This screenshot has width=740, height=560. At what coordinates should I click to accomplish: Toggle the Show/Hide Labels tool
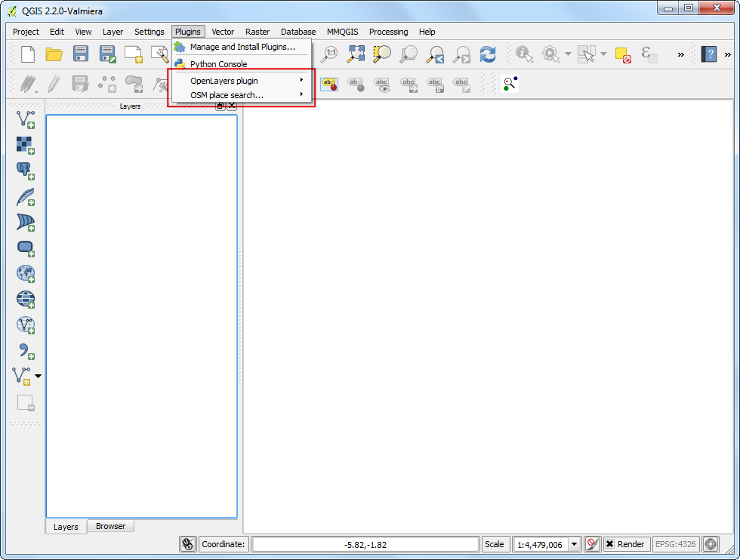[382, 84]
